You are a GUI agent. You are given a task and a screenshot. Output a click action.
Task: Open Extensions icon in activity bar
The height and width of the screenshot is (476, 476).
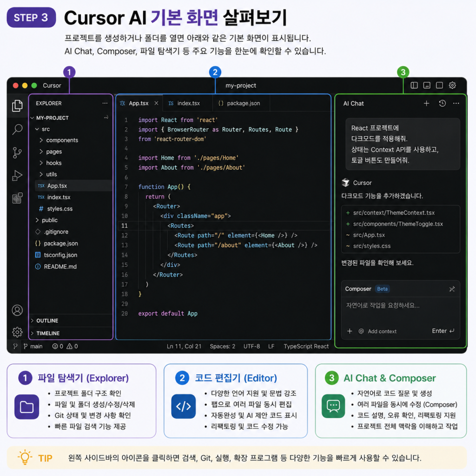coord(17,198)
